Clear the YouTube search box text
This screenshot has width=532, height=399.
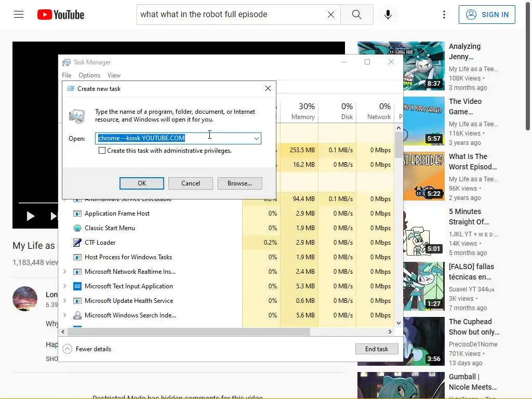click(x=331, y=15)
